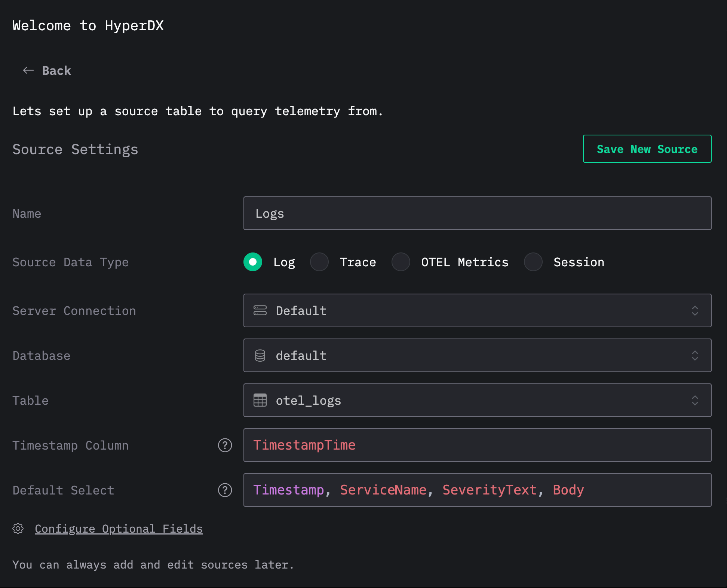Screen dimensions: 727x588
Task: Open the Default Select help tooltip icon
Action: tap(225, 490)
